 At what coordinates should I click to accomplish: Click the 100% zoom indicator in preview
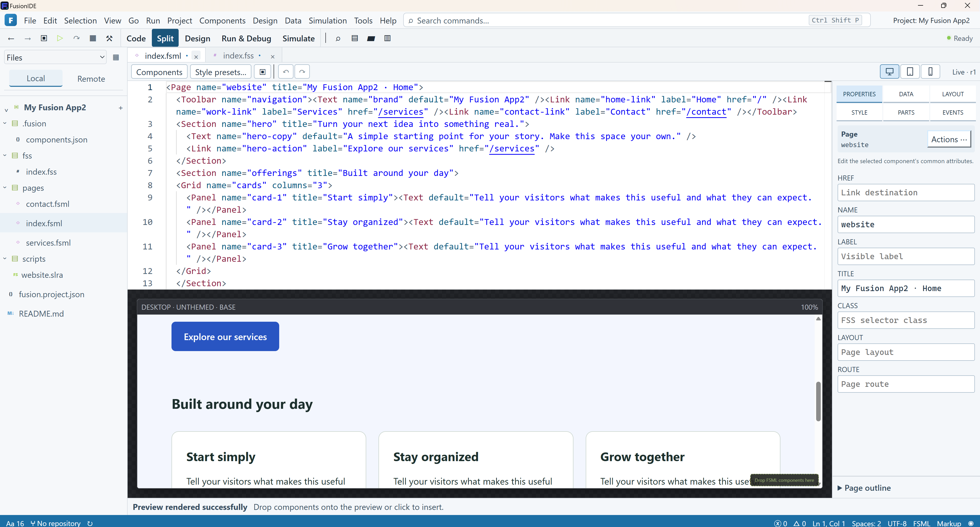click(809, 307)
